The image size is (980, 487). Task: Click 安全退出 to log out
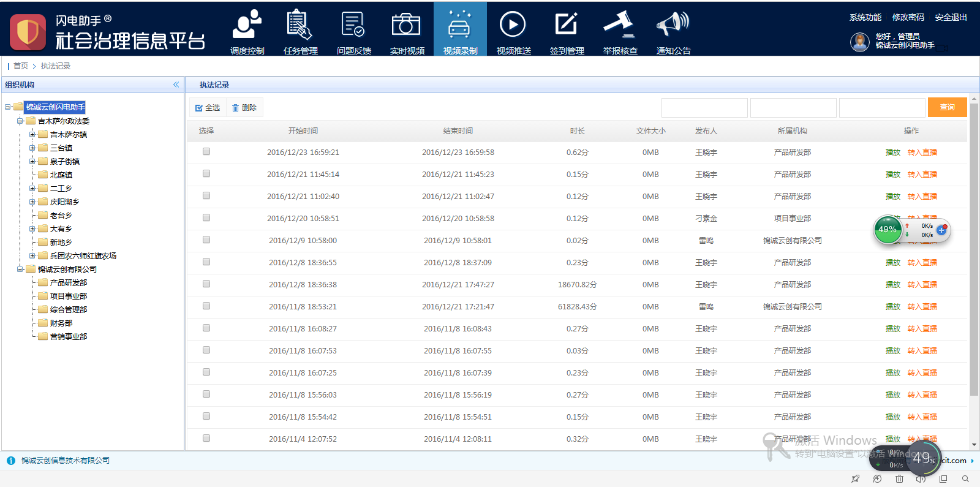tap(951, 17)
